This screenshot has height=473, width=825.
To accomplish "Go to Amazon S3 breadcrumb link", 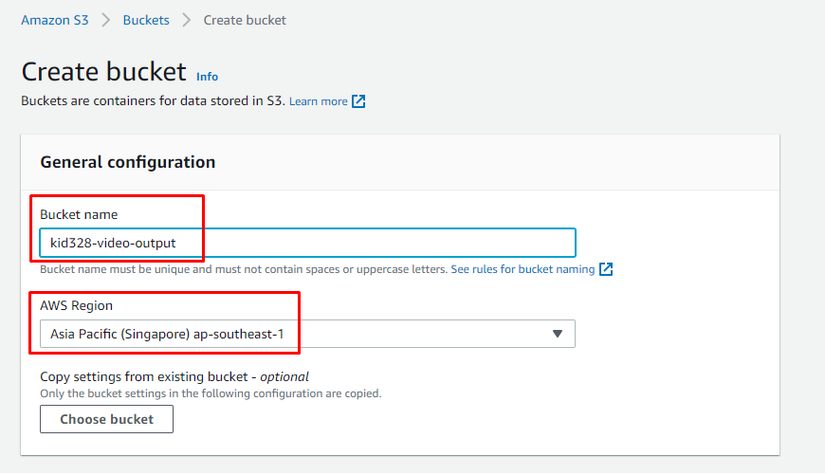I will (x=54, y=20).
